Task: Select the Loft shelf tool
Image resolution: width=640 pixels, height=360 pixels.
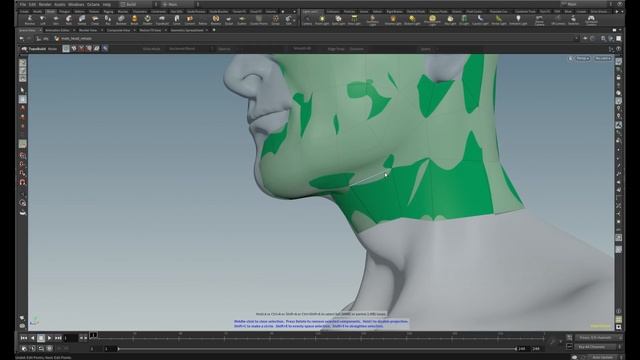Action: pyautogui.click(x=42, y=20)
